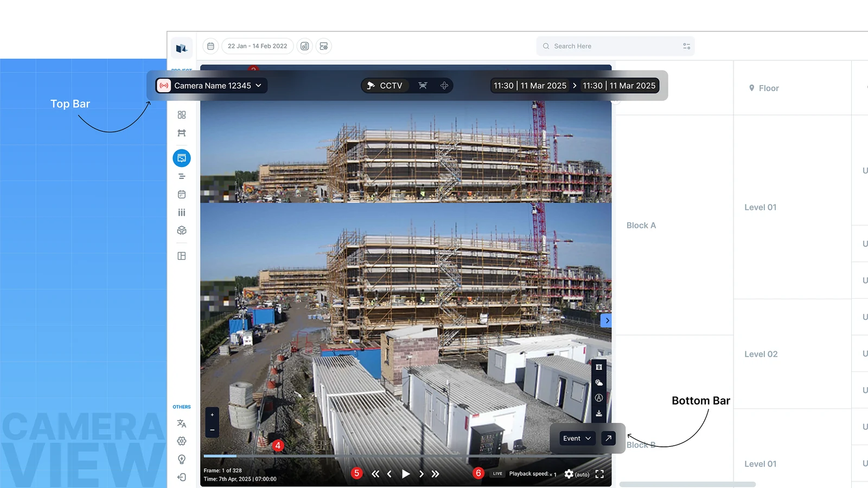This screenshot has height=488, width=868.
Task: Open the chart report icon beside the date
Action: pyautogui.click(x=305, y=46)
